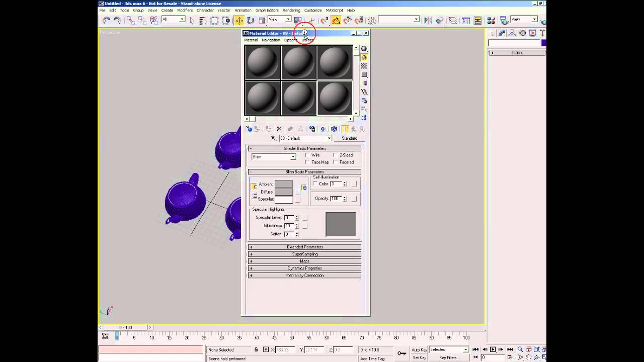Expand the SuperSampling rollout
Viewport: 644px width, 362px height.
tap(305, 254)
